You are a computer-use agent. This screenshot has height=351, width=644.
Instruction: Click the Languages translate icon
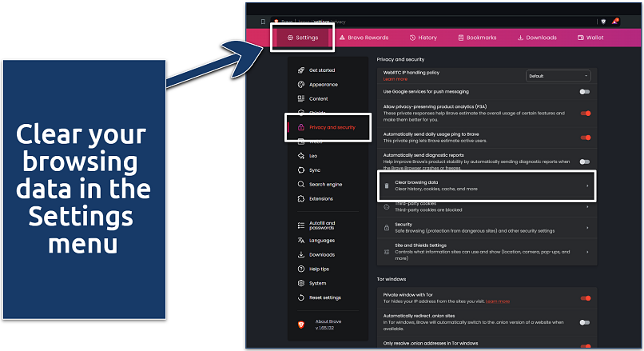click(x=301, y=241)
